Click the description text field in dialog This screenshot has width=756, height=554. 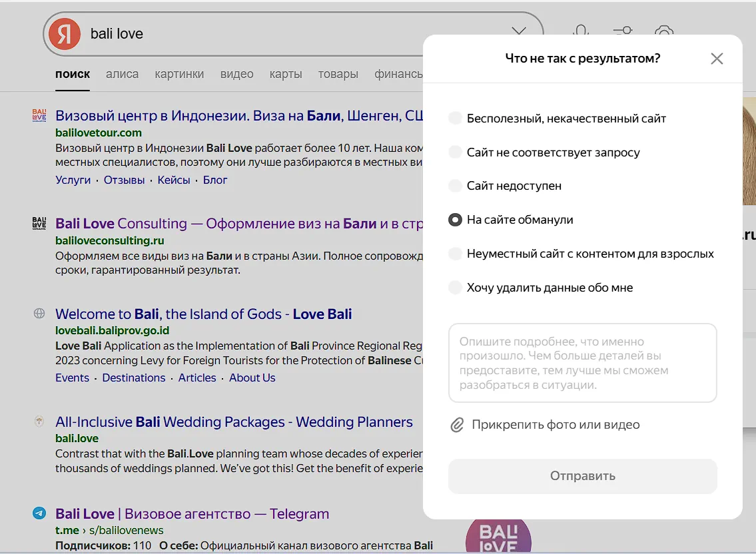click(x=582, y=363)
